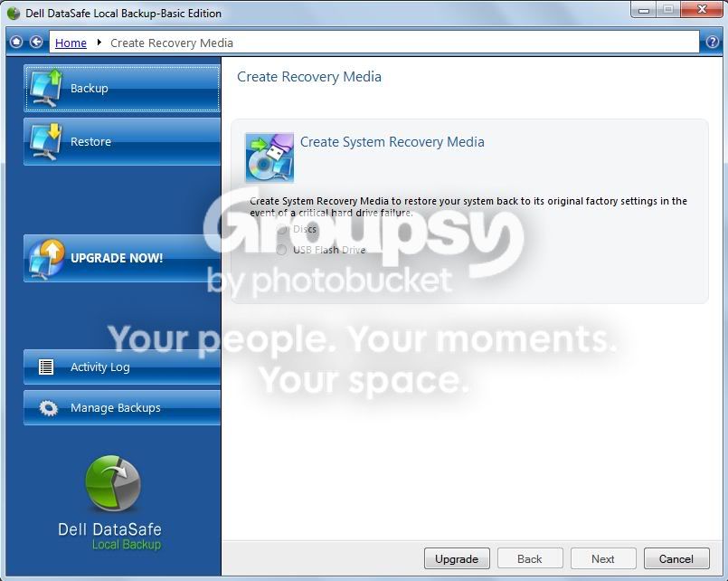Click the 'Create Recovery Media' page title
728x581 pixels.
[x=309, y=77]
